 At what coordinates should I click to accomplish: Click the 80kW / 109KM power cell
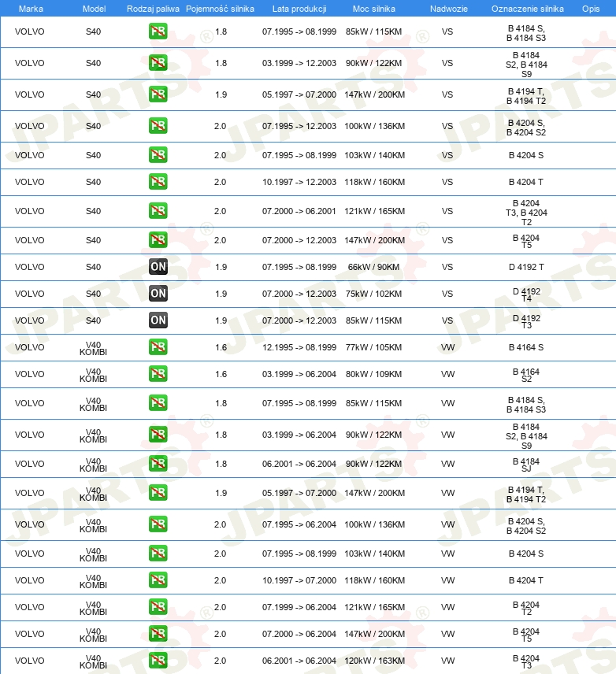point(374,374)
